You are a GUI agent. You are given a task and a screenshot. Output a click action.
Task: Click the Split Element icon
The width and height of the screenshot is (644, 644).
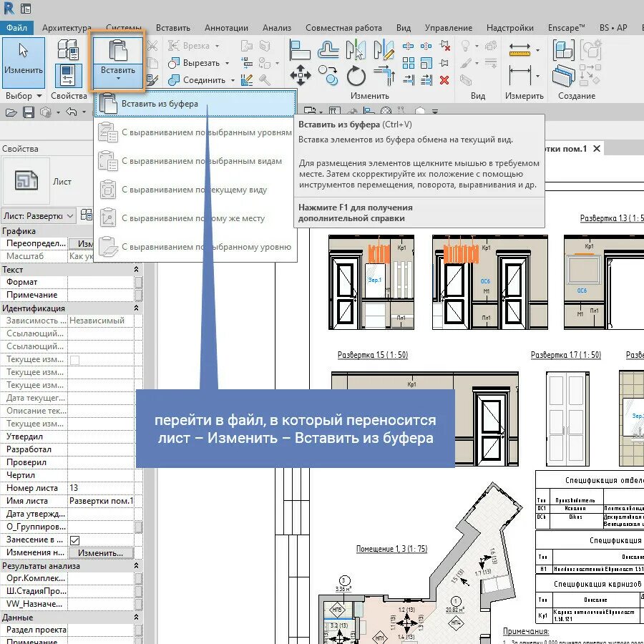[408, 46]
